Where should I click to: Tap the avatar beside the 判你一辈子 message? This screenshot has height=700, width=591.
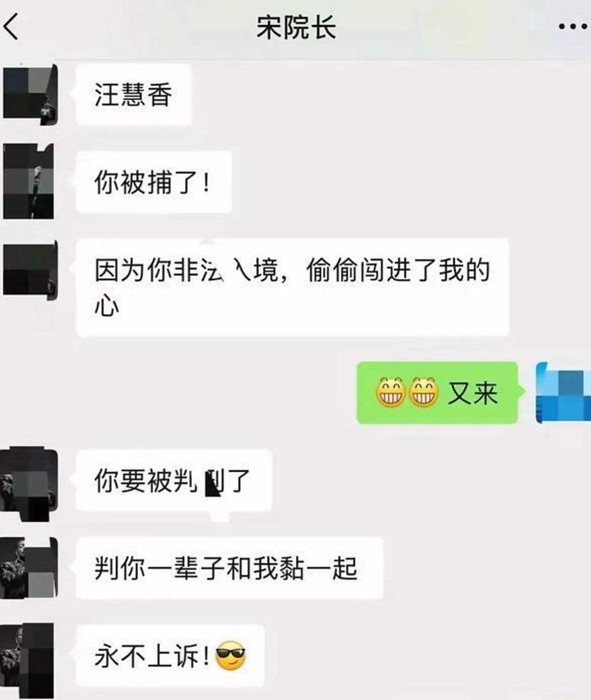pos(29,568)
